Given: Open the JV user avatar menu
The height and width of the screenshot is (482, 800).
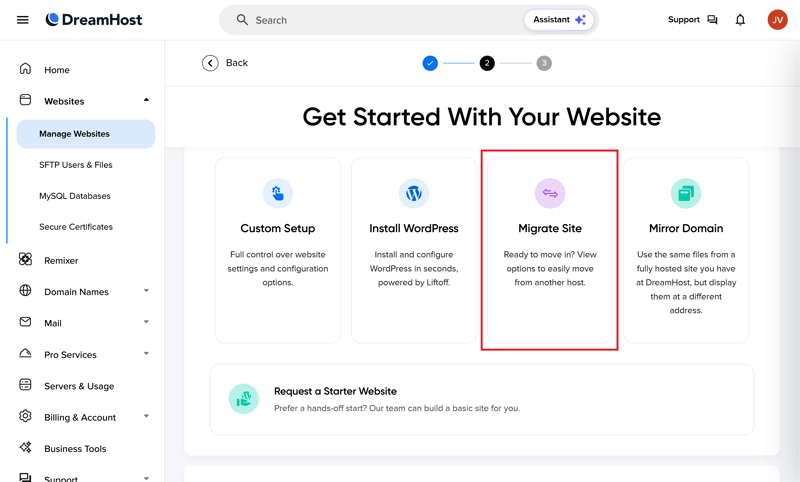Looking at the screenshot, I should pos(777,20).
